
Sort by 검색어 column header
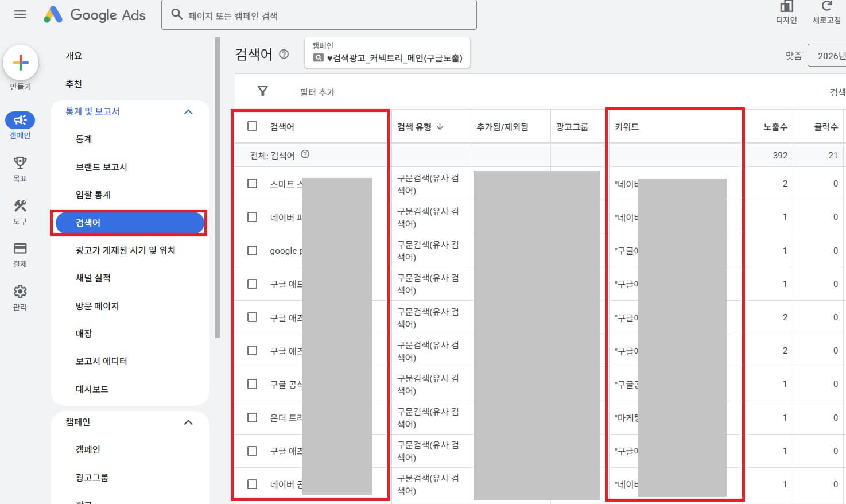(282, 127)
